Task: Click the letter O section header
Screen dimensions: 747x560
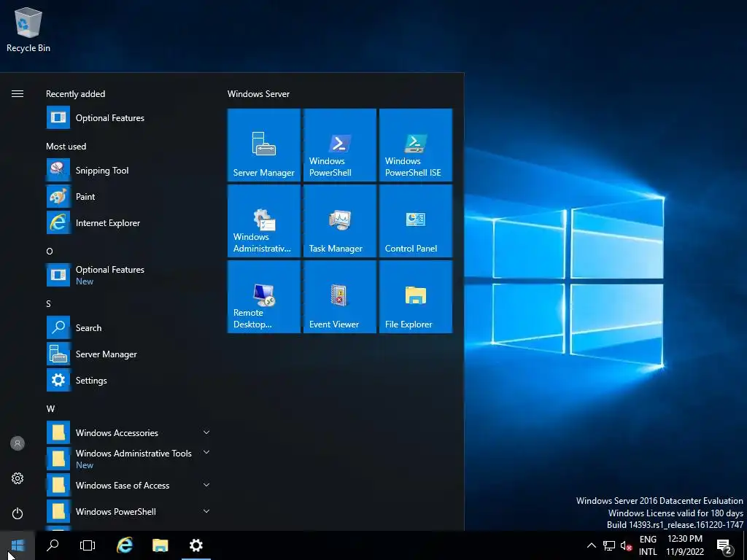Action: tap(50, 252)
